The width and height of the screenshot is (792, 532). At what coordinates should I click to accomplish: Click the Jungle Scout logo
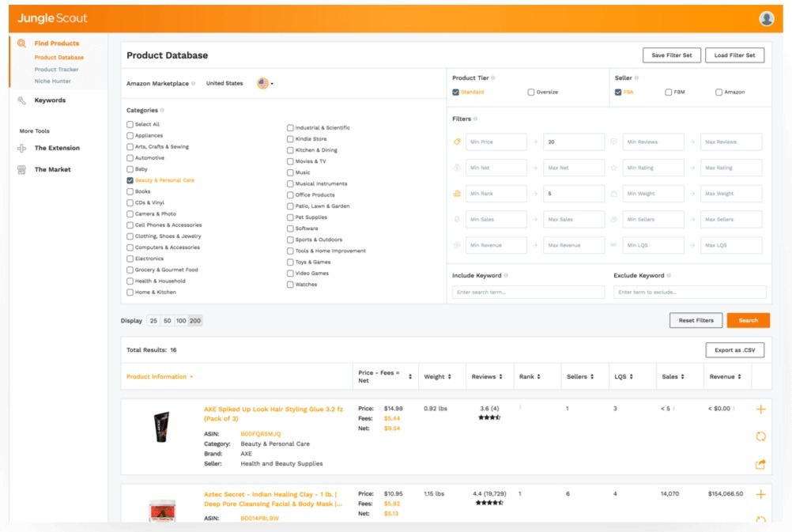(x=52, y=19)
